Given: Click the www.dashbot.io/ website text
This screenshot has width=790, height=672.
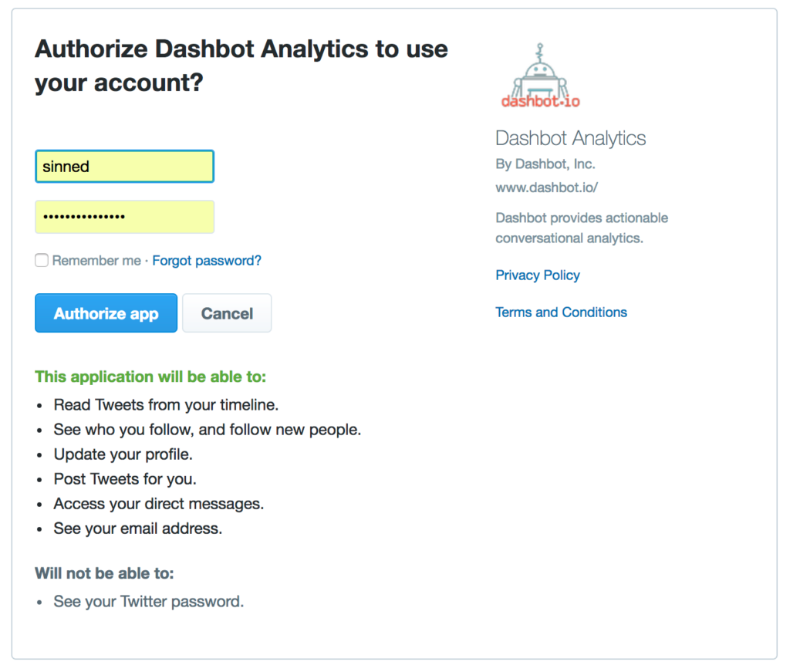Looking at the screenshot, I should tap(547, 187).
